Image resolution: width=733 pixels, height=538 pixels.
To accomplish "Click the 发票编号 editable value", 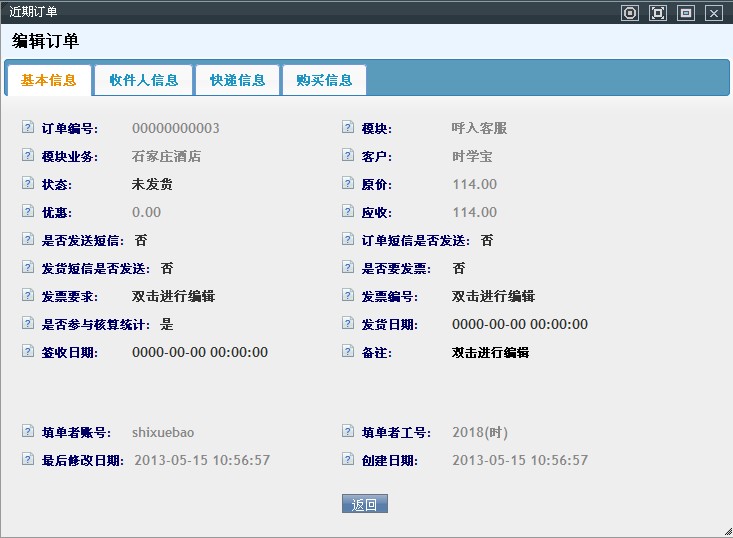I will 493,296.
